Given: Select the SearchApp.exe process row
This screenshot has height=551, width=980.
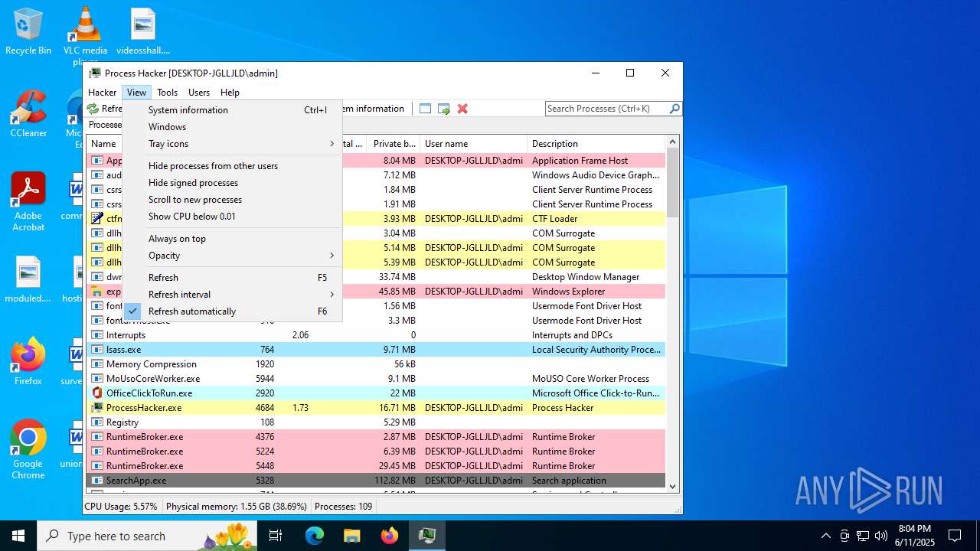Looking at the screenshot, I should tap(376, 481).
